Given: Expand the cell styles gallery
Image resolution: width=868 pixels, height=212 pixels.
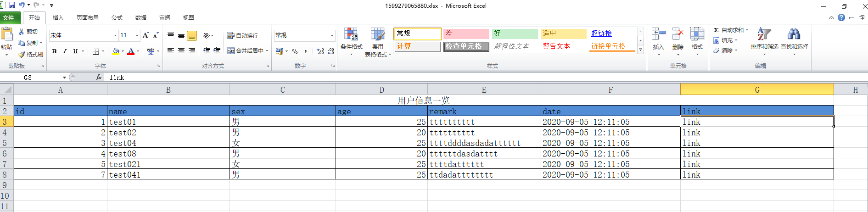Looking at the screenshot, I should [x=641, y=49].
